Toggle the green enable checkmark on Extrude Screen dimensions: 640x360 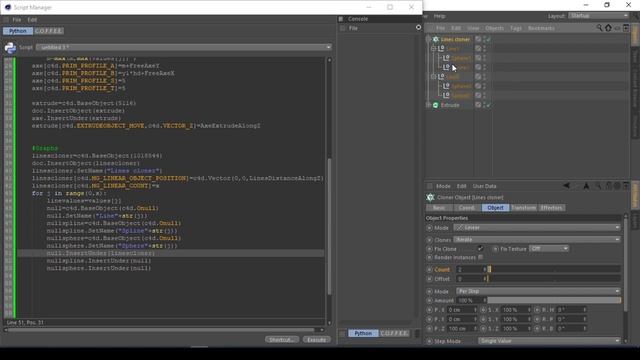[x=488, y=105]
